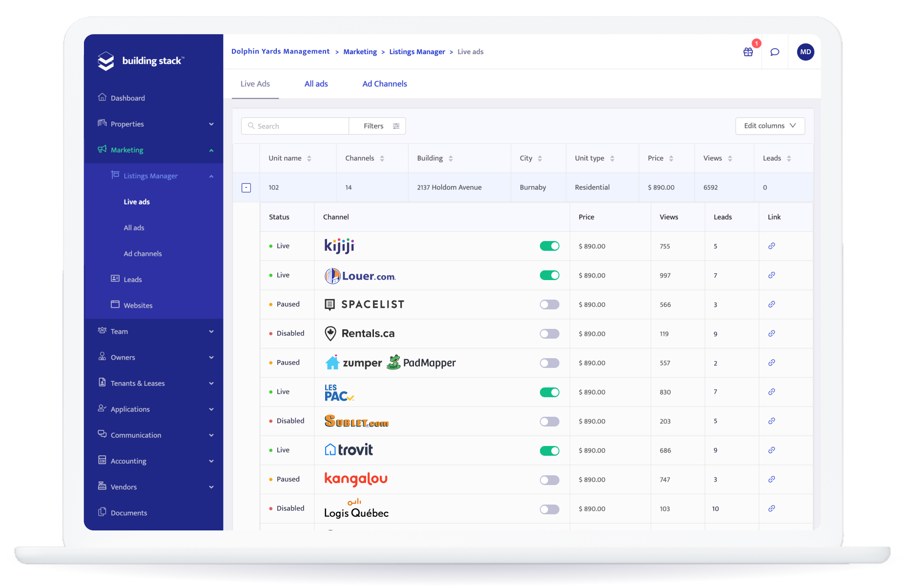
Task: Turn off the Les PAC toggle
Action: (550, 392)
